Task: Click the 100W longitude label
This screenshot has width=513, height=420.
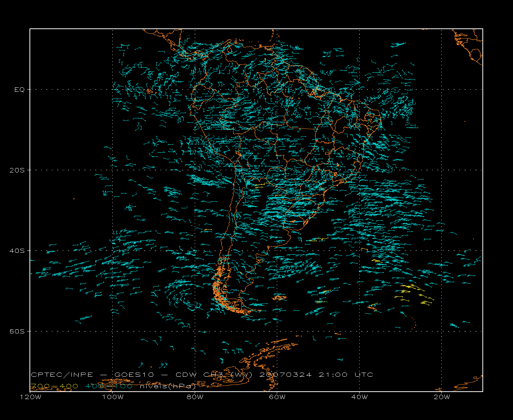Action: pyautogui.click(x=113, y=397)
